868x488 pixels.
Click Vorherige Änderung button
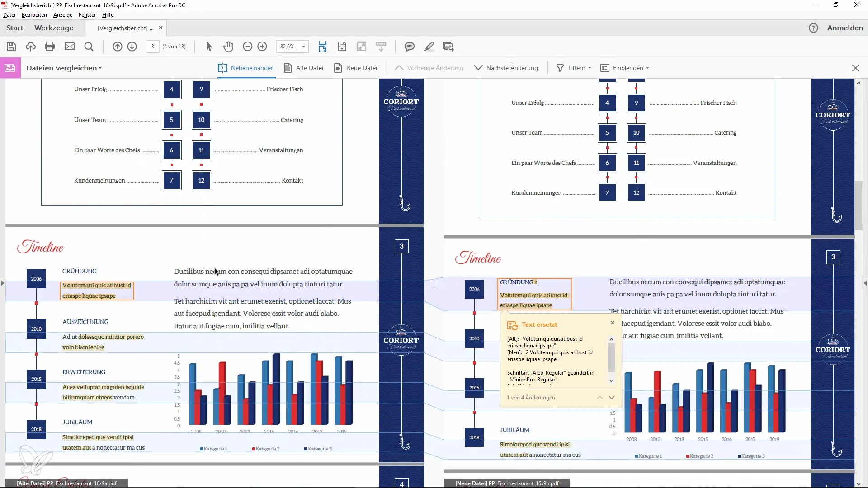tap(429, 68)
